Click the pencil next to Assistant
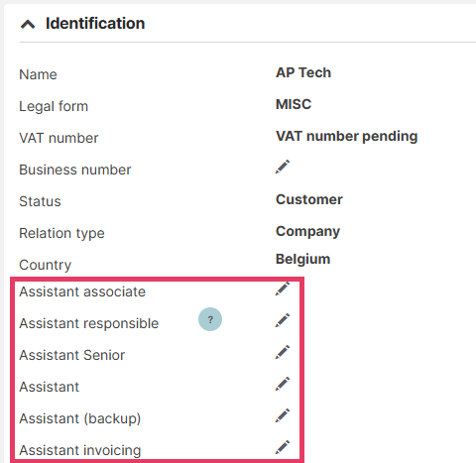Image resolution: width=476 pixels, height=463 pixels. [283, 384]
